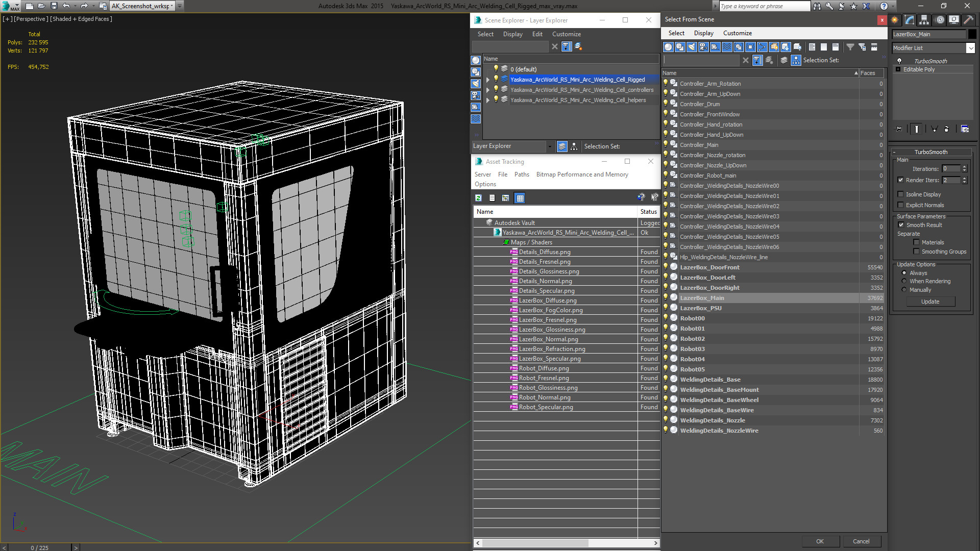Open the Layer Explorer dropdown arrow
Viewport: 980px width, 551px height.
click(x=550, y=146)
